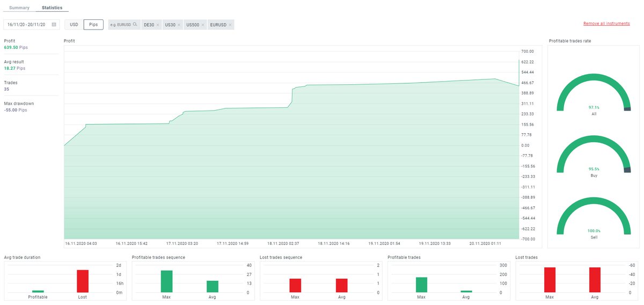The image size is (644, 305).
Task: Open the calendar icon in date range field
Action: 54,25
